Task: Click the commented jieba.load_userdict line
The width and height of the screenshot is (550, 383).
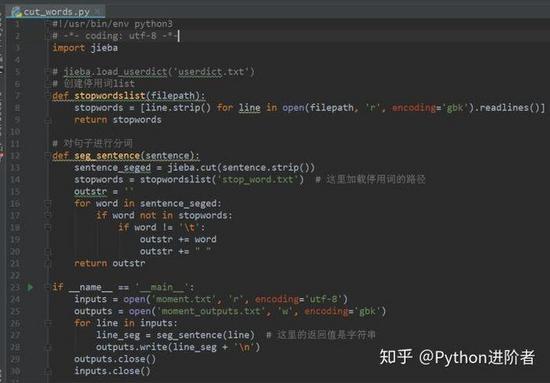Action: pyautogui.click(x=153, y=72)
